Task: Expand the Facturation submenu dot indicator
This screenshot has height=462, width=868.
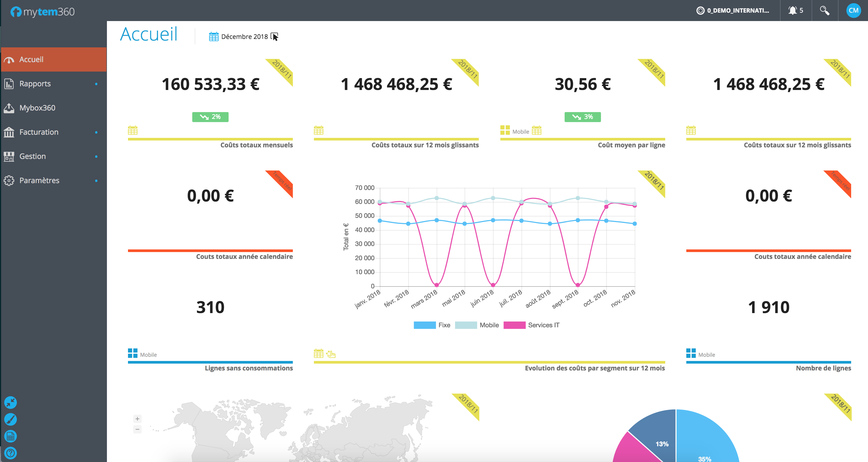Action: (96, 132)
